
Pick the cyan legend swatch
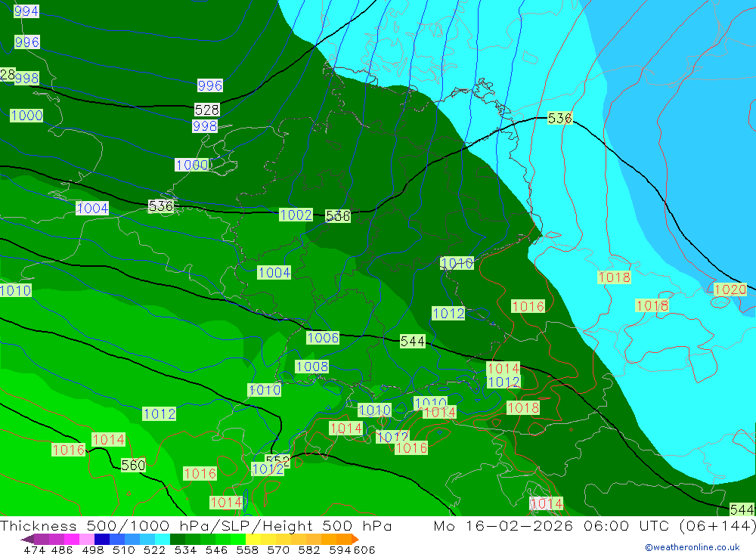[x=163, y=539]
